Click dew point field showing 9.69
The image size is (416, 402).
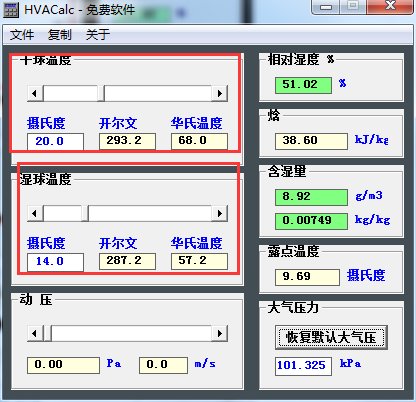[307, 277]
